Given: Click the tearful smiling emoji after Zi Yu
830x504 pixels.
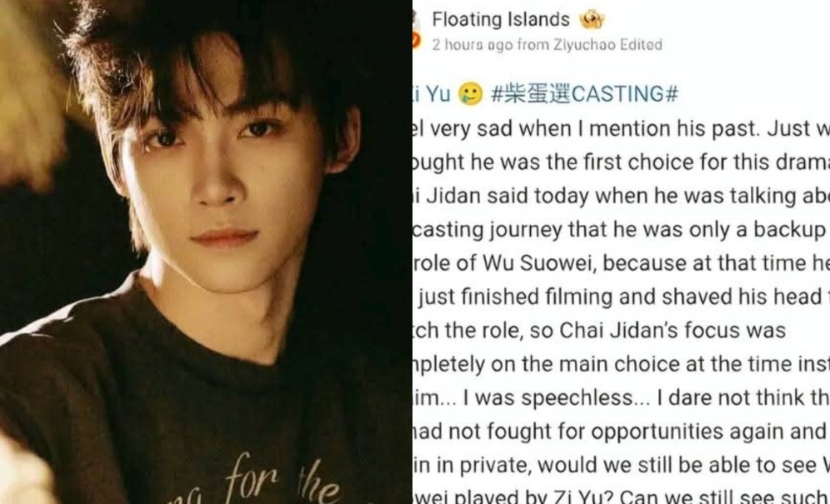Looking at the screenshot, I should [470, 93].
